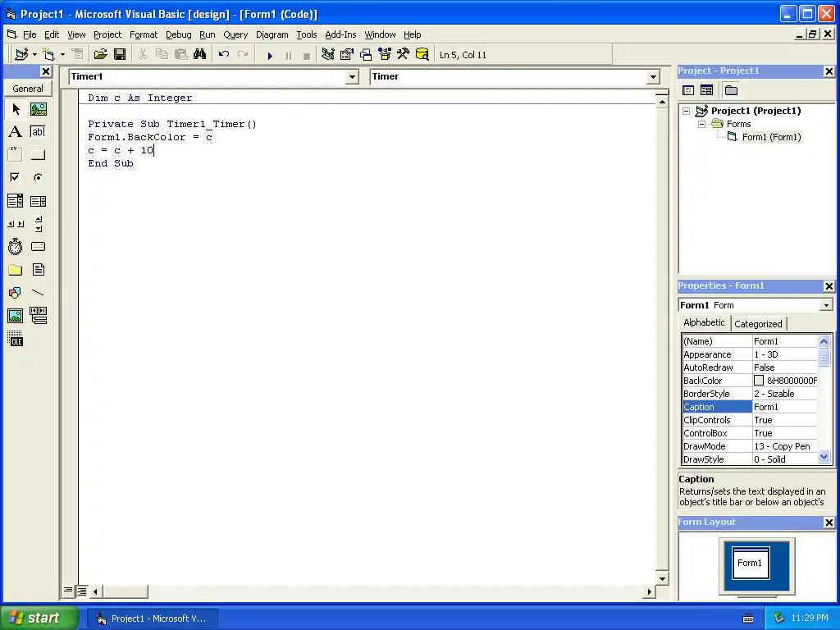Viewport: 840px width, 630px height.
Task: Switch to the Alphabetic tab
Action: (x=704, y=322)
